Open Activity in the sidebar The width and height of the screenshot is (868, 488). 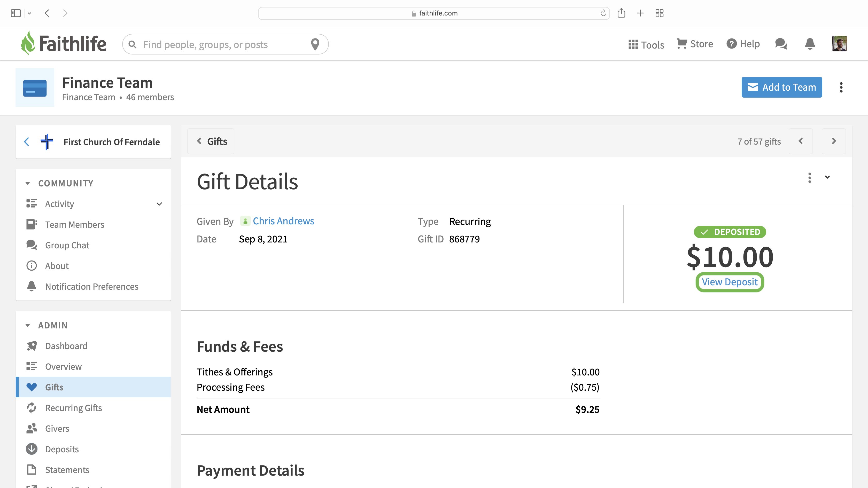pos(59,204)
